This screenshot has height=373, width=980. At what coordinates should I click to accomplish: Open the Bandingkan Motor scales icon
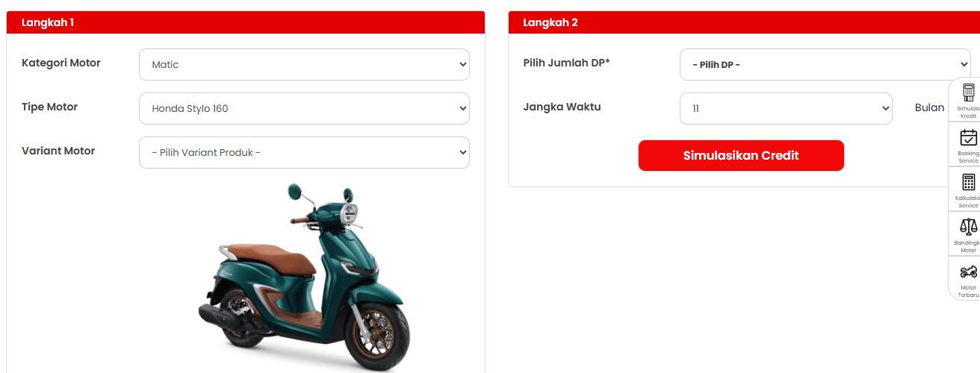click(968, 227)
